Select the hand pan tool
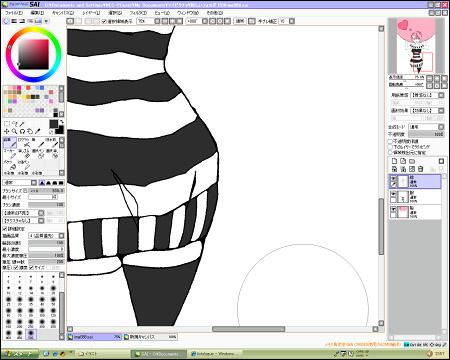The width and height of the screenshot is (450, 360). click(x=30, y=131)
